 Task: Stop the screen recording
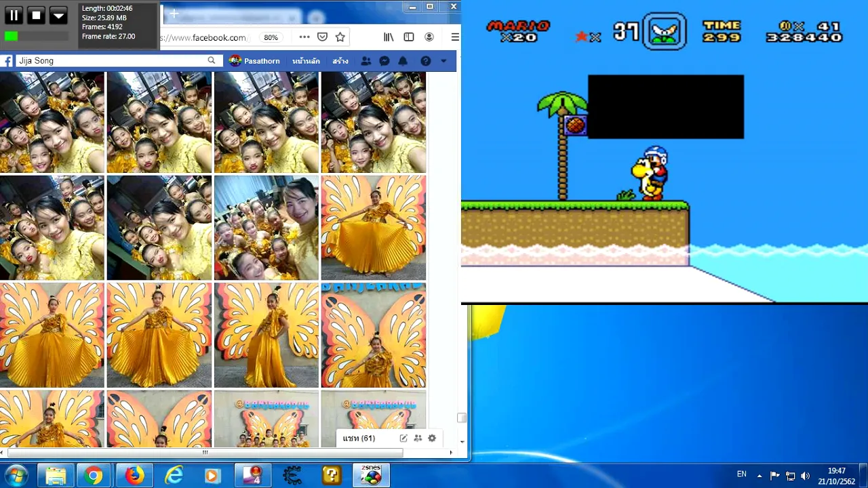pyautogui.click(x=36, y=15)
